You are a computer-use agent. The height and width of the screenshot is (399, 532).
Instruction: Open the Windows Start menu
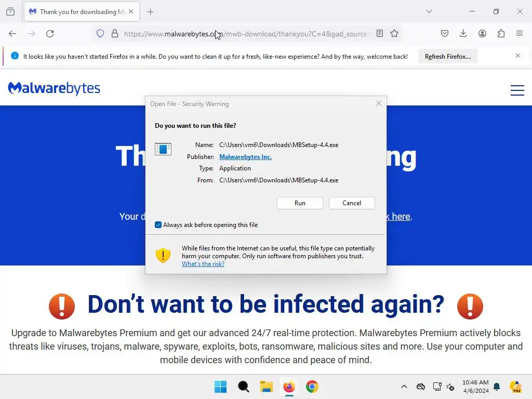click(x=220, y=387)
